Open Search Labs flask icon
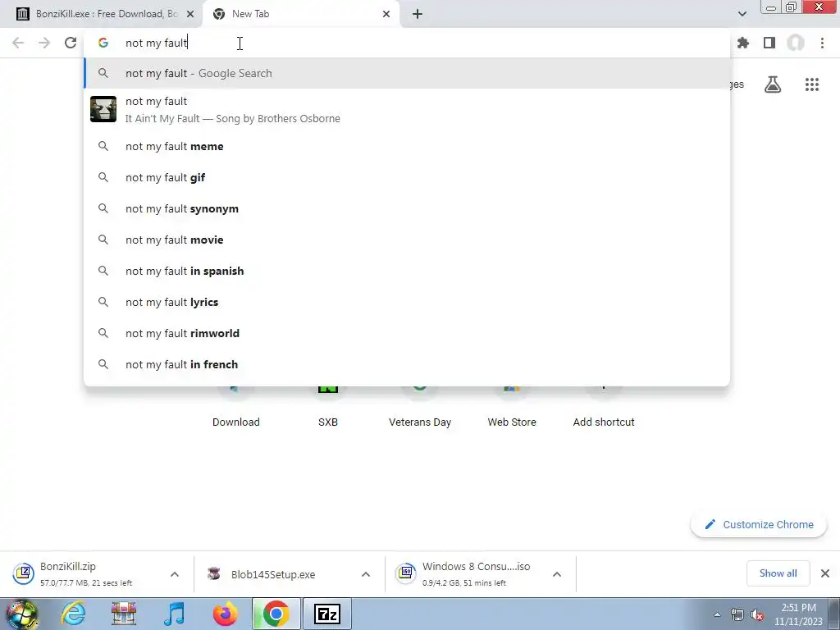 point(773,84)
